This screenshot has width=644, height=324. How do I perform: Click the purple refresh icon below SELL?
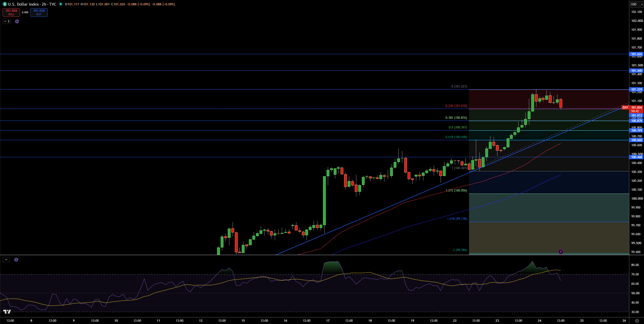click(x=17, y=21)
